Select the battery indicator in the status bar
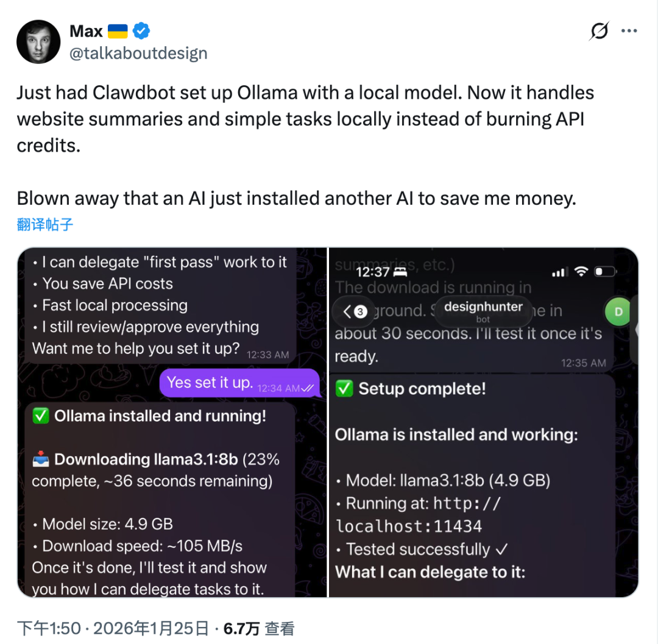This screenshot has height=644, width=658. (x=604, y=272)
